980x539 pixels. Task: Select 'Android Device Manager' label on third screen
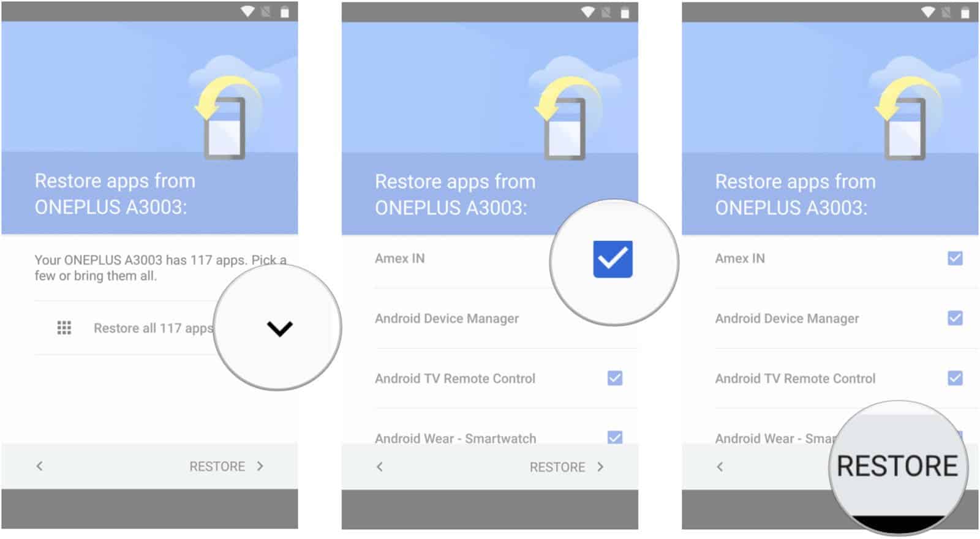787,318
